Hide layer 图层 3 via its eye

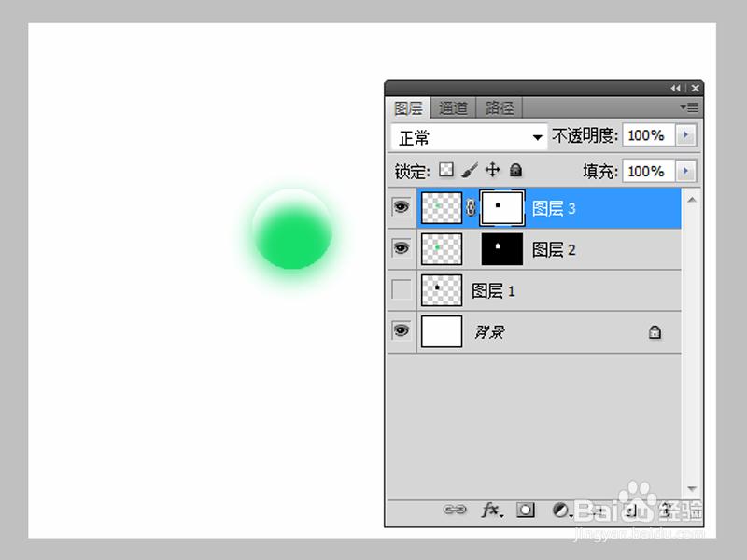402,207
